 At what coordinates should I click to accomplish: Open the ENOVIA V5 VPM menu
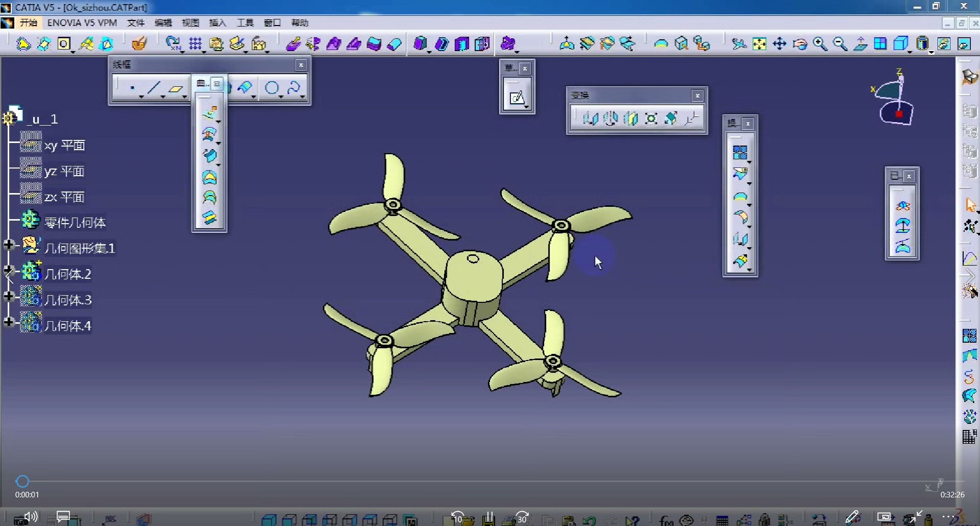point(82,23)
